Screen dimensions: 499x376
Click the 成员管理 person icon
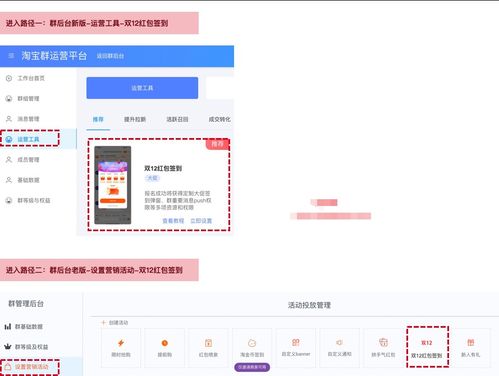click(9, 160)
